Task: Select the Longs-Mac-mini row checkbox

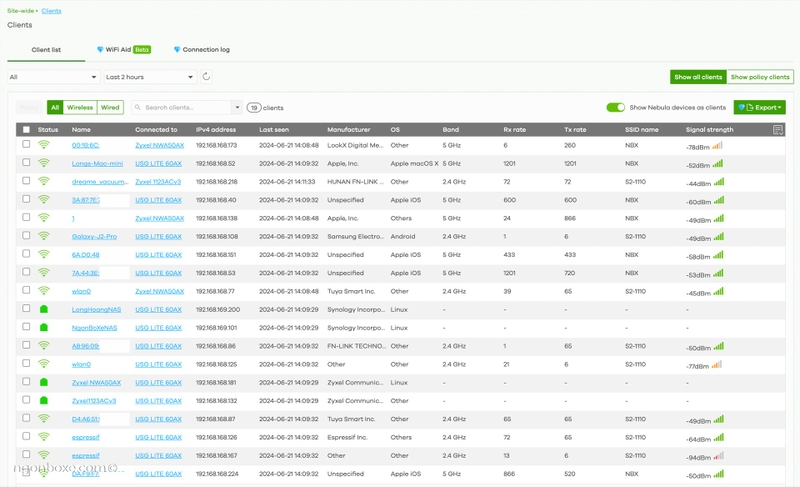Action: pyautogui.click(x=27, y=163)
